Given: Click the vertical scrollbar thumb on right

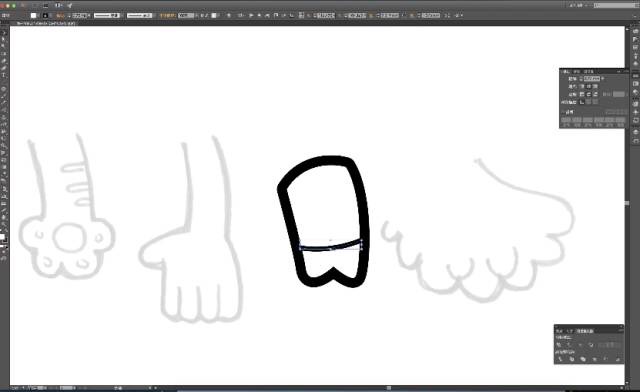Looking at the screenshot, I should 627,203.
